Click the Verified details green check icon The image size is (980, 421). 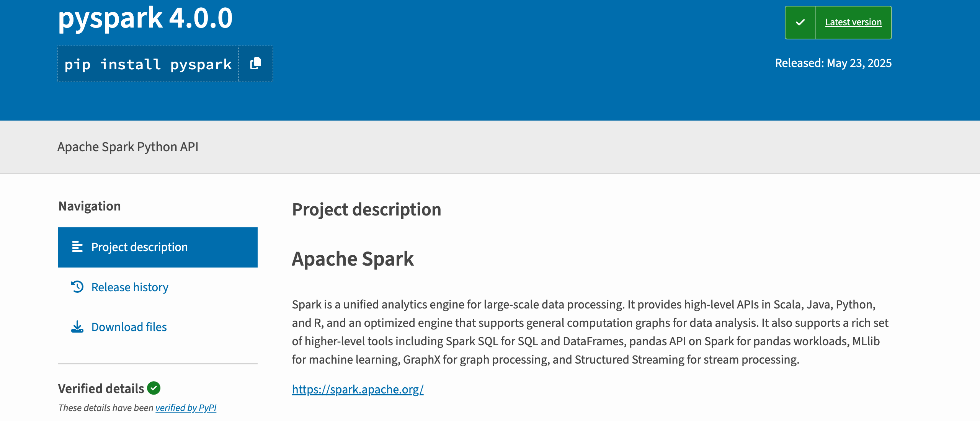[154, 388]
